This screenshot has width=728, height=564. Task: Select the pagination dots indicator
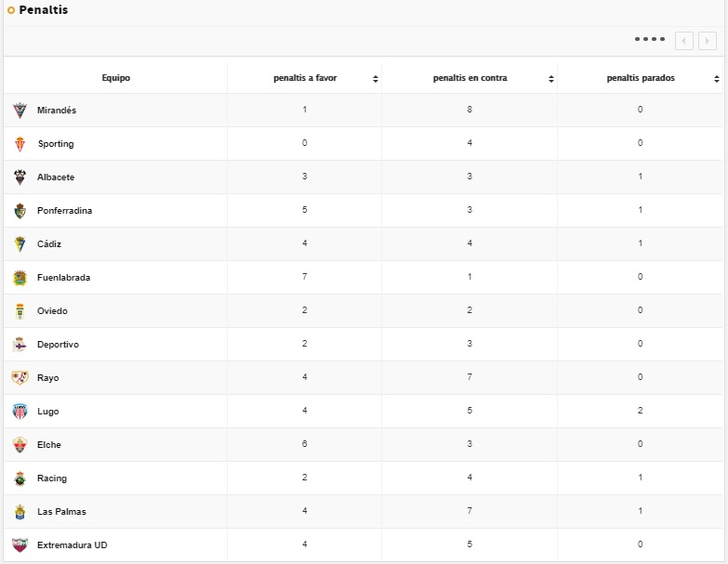(x=650, y=40)
